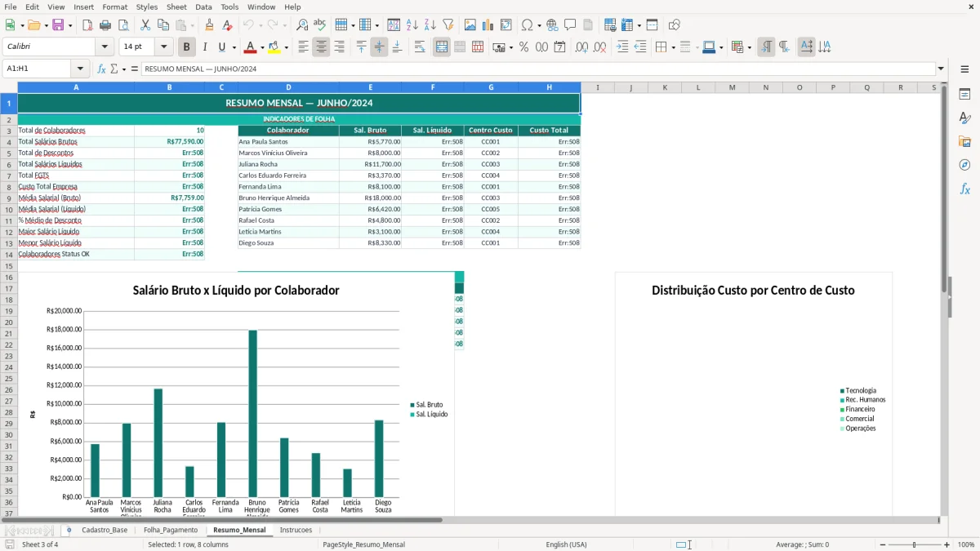
Task: Insert Comment speech bubble icon
Action: point(570,25)
